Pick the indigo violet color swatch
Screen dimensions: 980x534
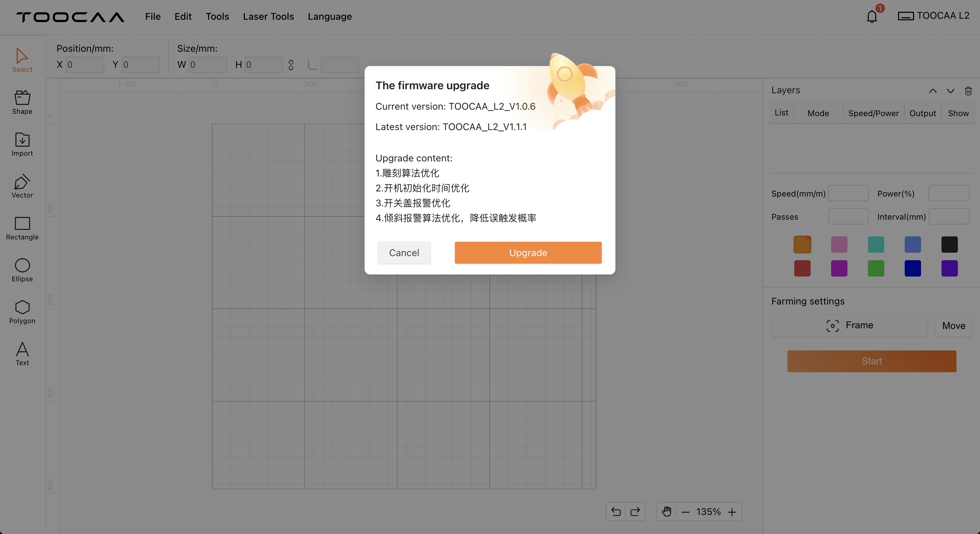click(x=950, y=268)
